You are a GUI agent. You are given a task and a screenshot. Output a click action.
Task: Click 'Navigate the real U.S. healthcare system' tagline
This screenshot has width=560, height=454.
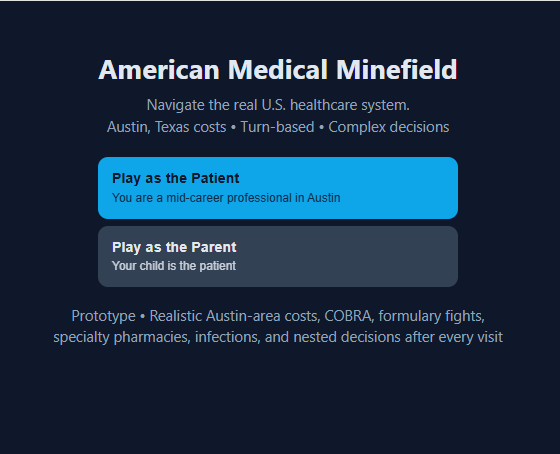(278, 105)
